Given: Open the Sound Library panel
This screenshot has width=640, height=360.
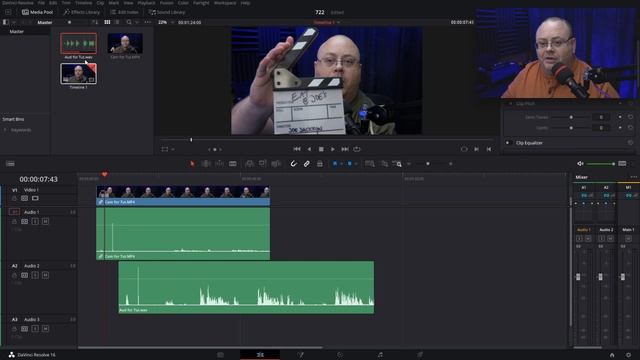Looking at the screenshot, I should coord(167,12).
